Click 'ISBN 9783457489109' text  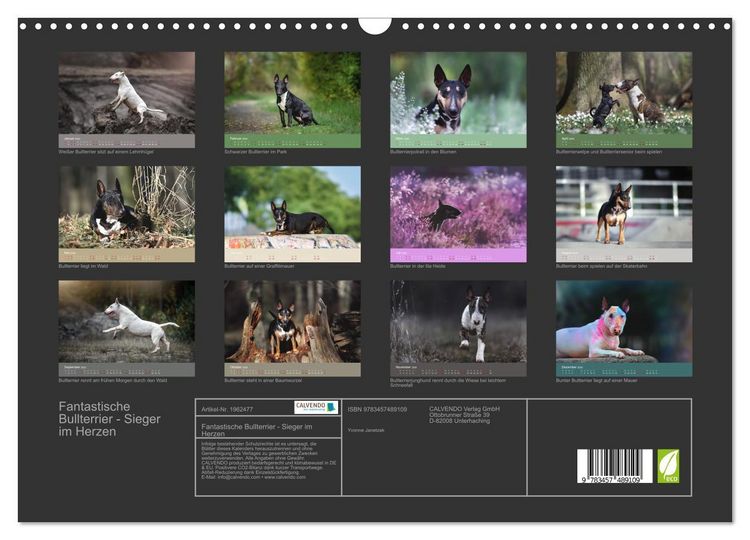377,409
